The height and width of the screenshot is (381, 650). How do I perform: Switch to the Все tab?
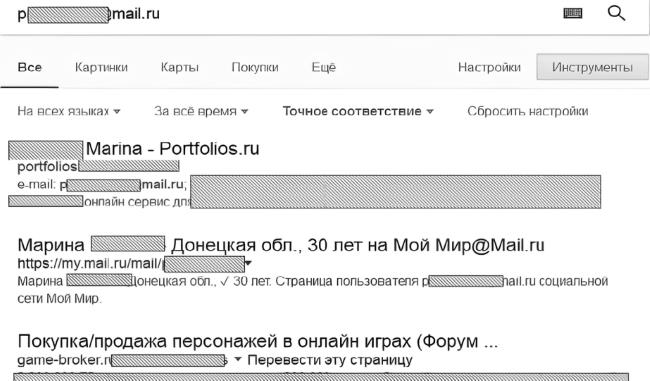pos(30,67)
